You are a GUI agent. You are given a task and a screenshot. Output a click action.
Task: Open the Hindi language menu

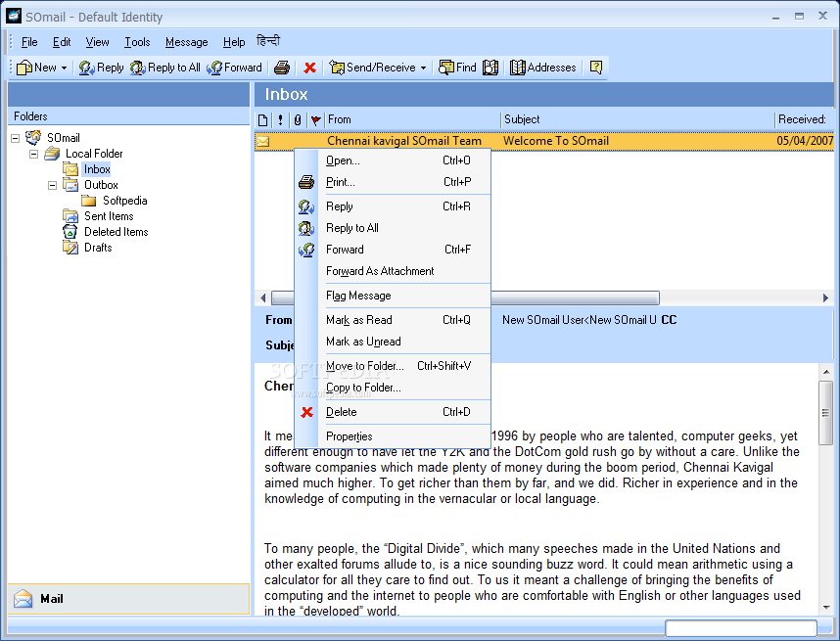coord(268,41)
